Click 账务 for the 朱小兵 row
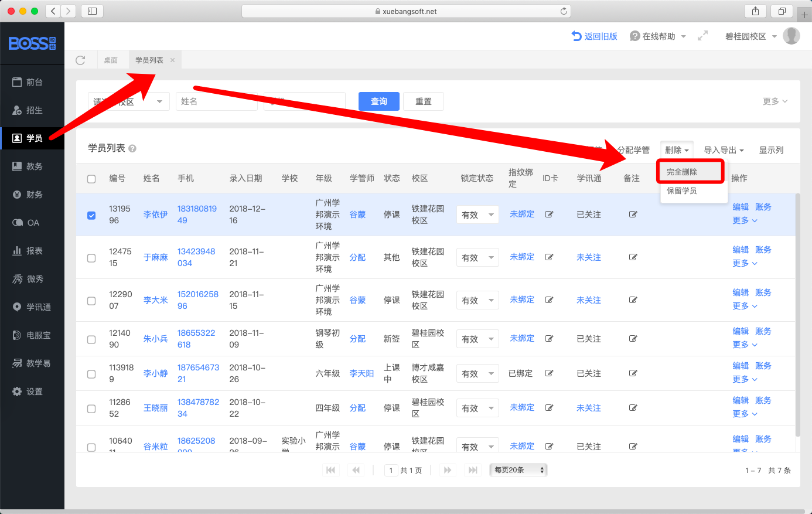This screenshot has height=514, width=812. tap(763, 331)
